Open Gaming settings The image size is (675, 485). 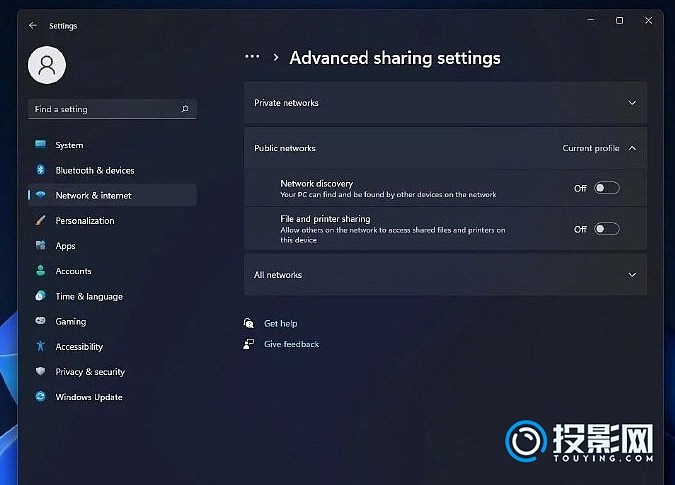click(x=112, y=321)
